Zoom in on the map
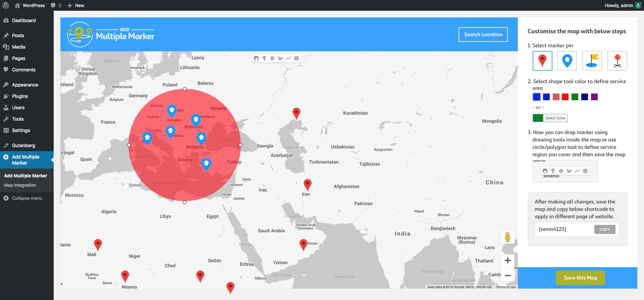The height and width of the screenshot is (300, 644). (x=508, y=260)
